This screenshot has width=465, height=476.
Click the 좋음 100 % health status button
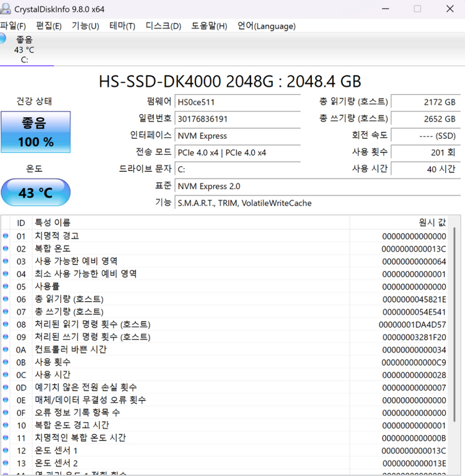tap(36, 132)
